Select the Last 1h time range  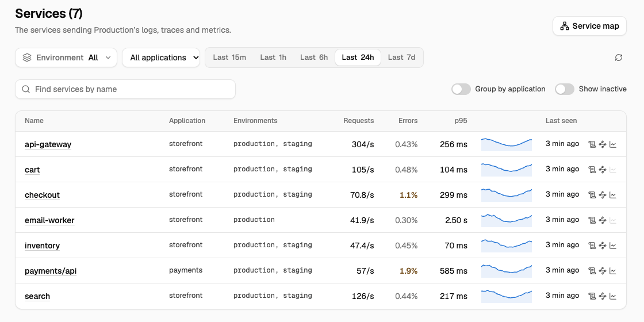pyautogui.click(x=273, y=57)
